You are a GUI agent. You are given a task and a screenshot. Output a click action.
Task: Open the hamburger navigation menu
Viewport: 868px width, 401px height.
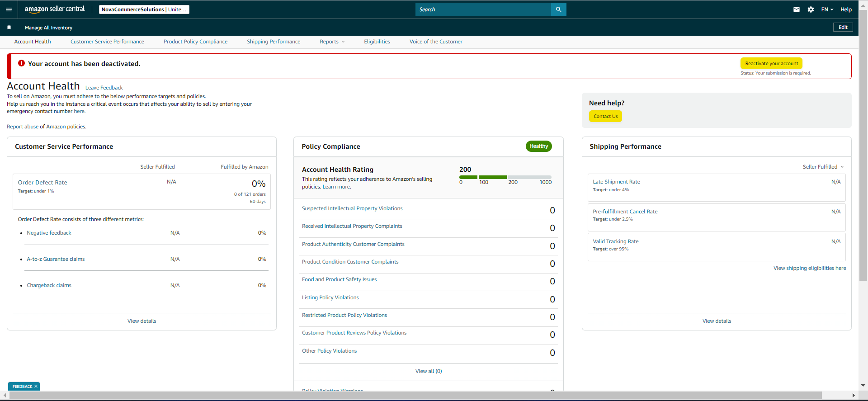click(9, 9)
